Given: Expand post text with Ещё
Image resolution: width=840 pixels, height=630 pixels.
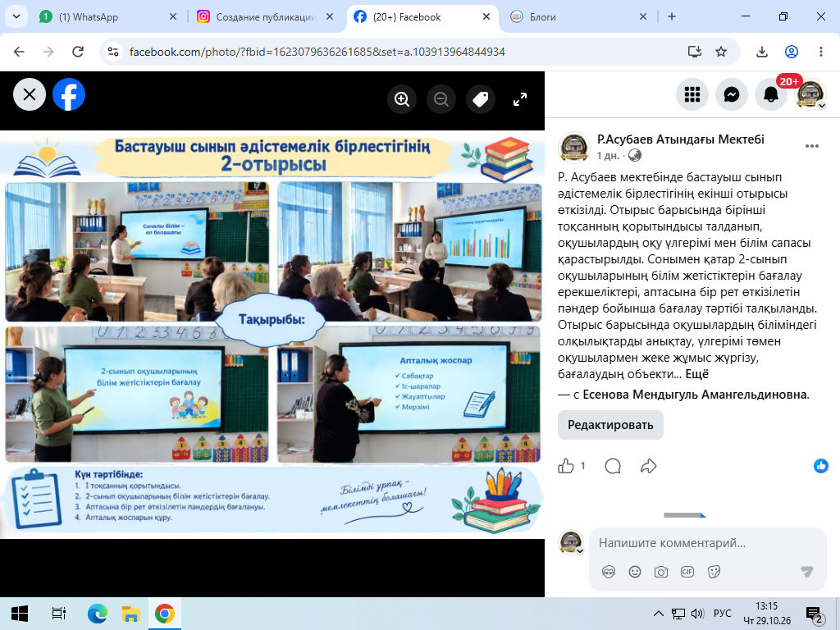Looking at the screenshot, I should click(x=697, y=374).
